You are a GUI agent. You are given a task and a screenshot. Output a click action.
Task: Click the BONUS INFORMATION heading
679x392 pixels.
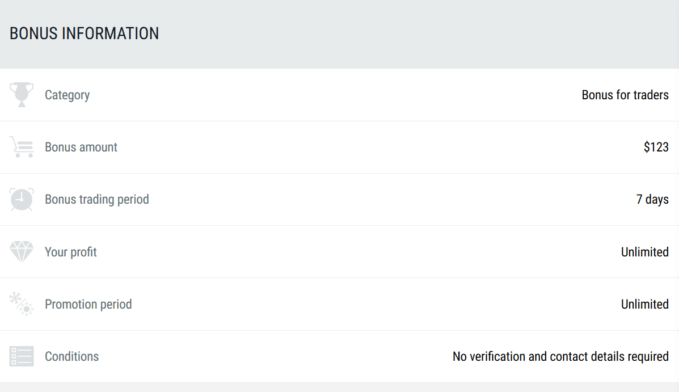pos(84,33)
